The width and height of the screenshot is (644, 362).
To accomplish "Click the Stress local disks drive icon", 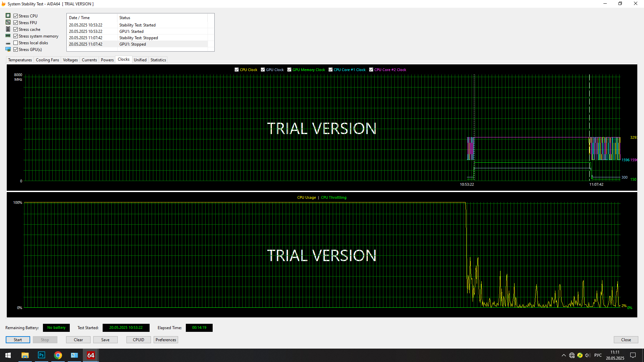I will point(8,43).
